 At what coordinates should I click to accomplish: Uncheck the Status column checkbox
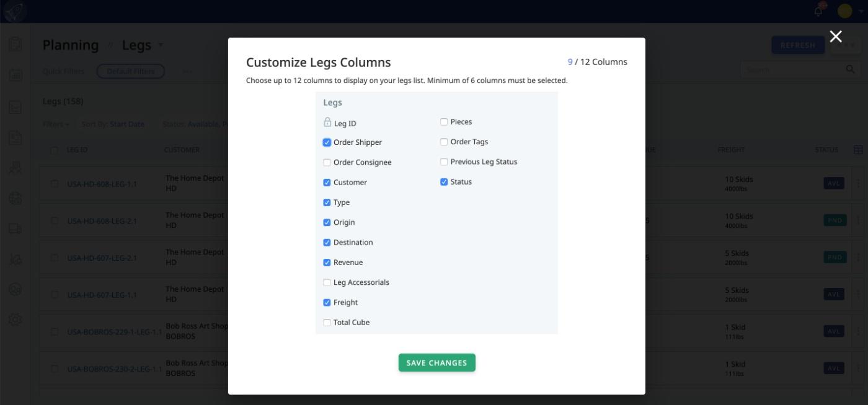[x=444, y=182]
